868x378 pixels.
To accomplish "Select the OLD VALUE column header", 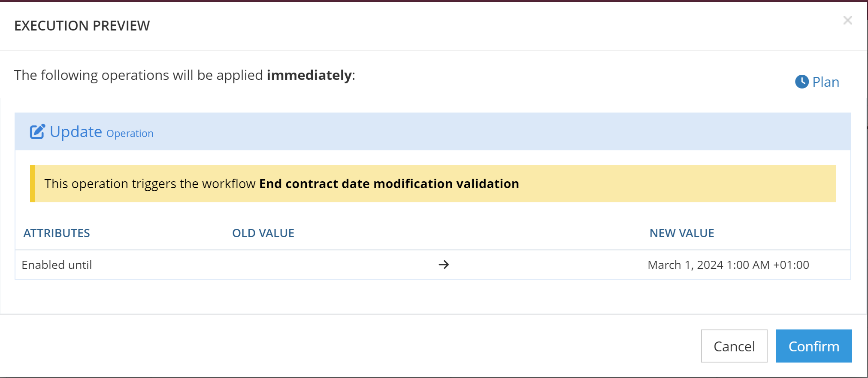I will click(263, 233).
